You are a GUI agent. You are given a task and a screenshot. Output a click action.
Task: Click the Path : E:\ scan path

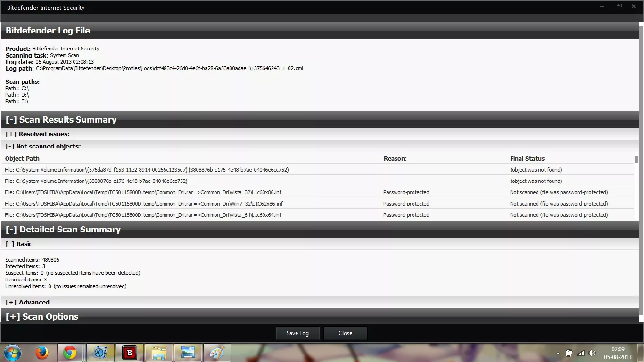click(17, 101)
